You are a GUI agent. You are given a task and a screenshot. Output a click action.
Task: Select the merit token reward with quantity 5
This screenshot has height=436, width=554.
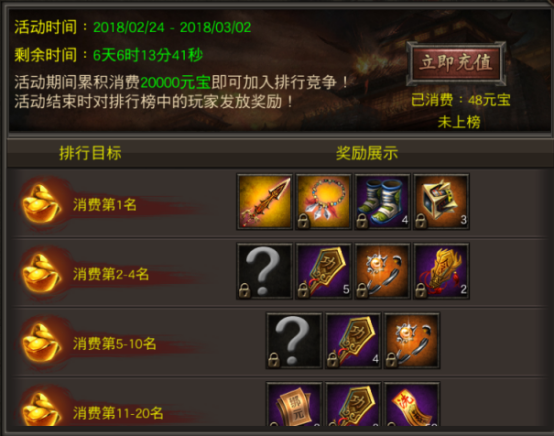[x=324, y=271]
